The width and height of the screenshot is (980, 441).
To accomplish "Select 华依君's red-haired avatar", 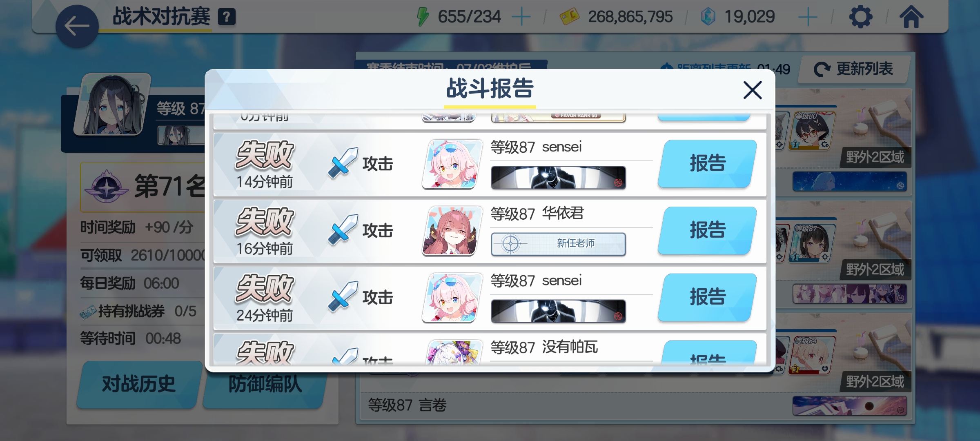I will tap(452, 231).
